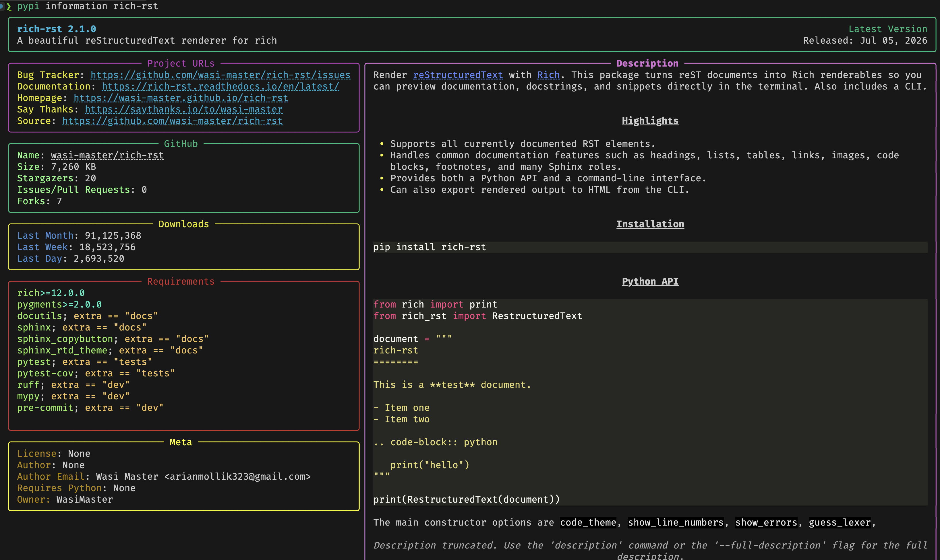Click the 'Stargazers: 20' row
Viewport: 940px width, 560px height.
point(57,178)
